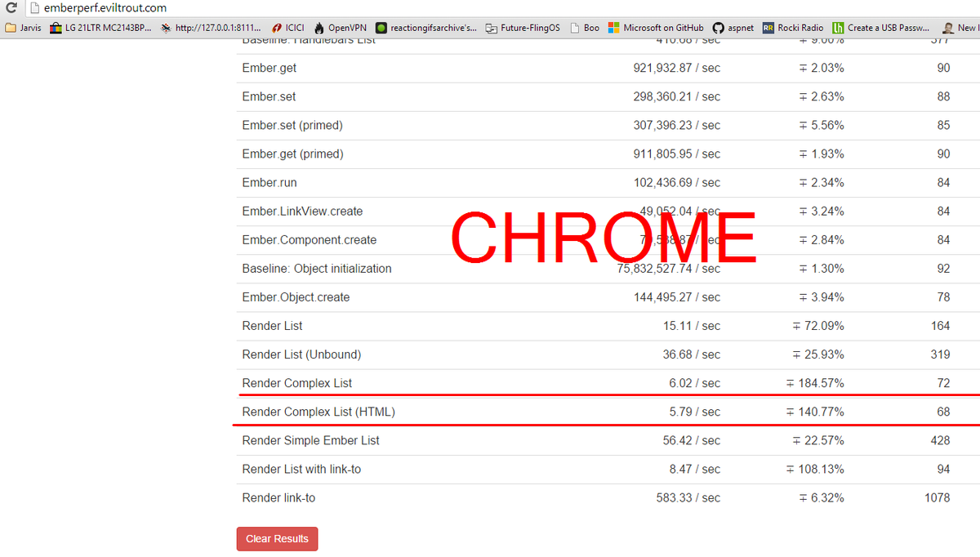Screen dimensions: 980x557
Task: Select the 'Render Simple Ember List' label
Action: point(311,440)
